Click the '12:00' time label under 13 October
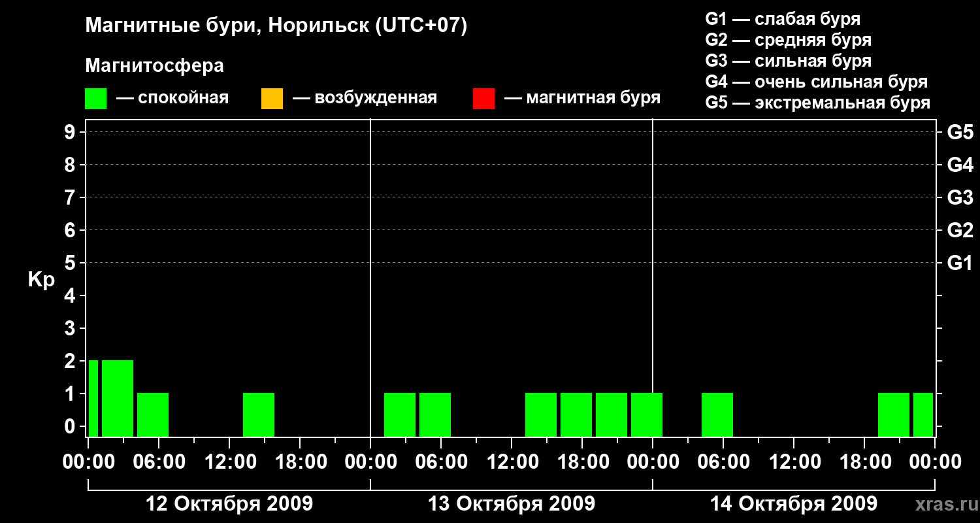Image resolution: width=980 pixels, height=523 pixels. tap(512, 462)
